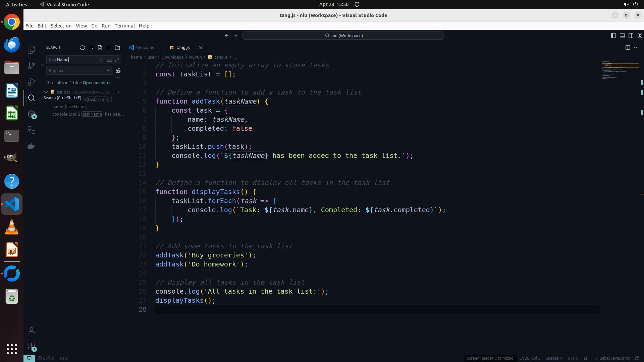Open Run and Debug view

32,82
